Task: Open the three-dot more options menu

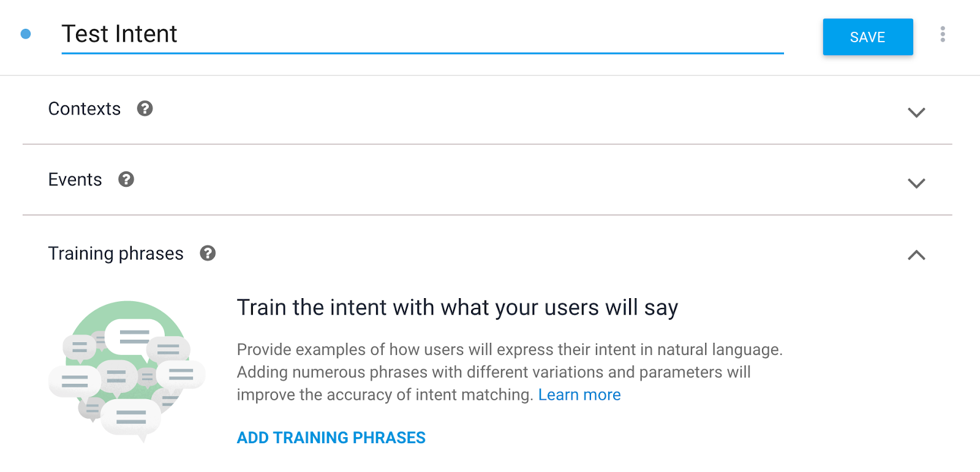Action: (x=943, y=34)
